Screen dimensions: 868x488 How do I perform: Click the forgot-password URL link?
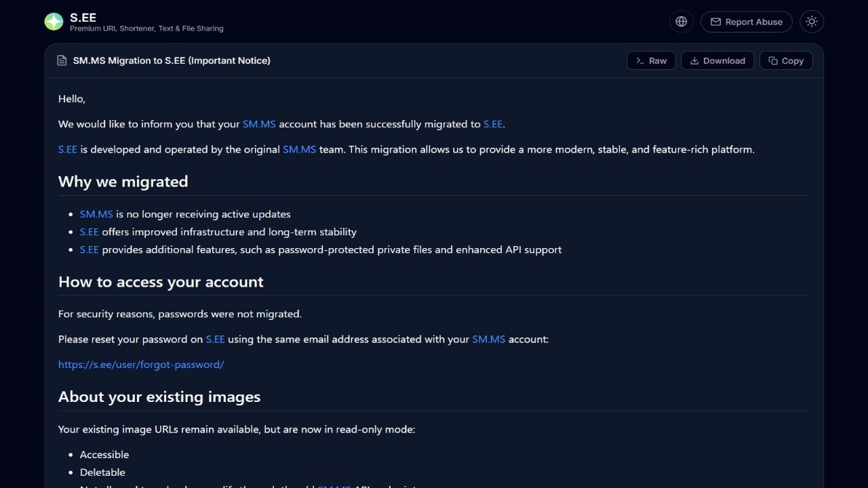point(141,365)
